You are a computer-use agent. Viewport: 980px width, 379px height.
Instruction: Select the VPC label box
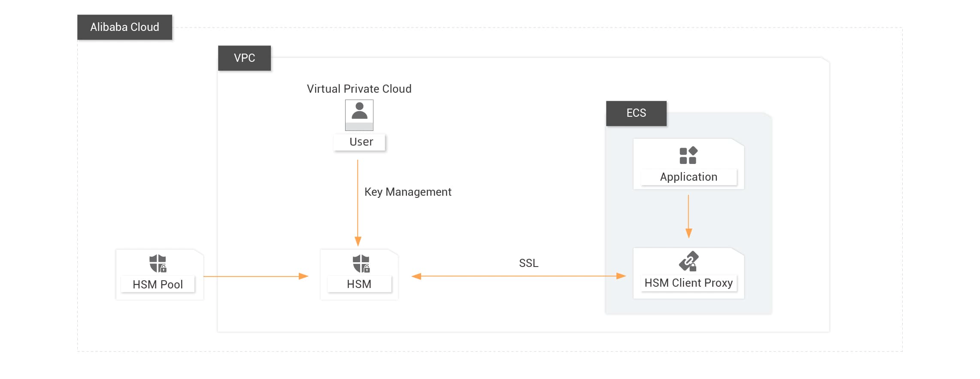[x=244, y=58]
